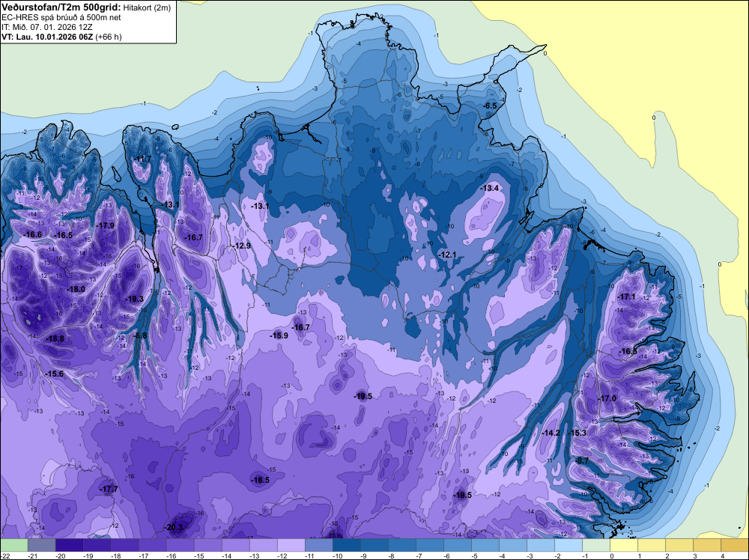The width and height of the screenshot is (749, 560).
Task: Click the Hitakort (2m) label
Action: pos(147,7)
